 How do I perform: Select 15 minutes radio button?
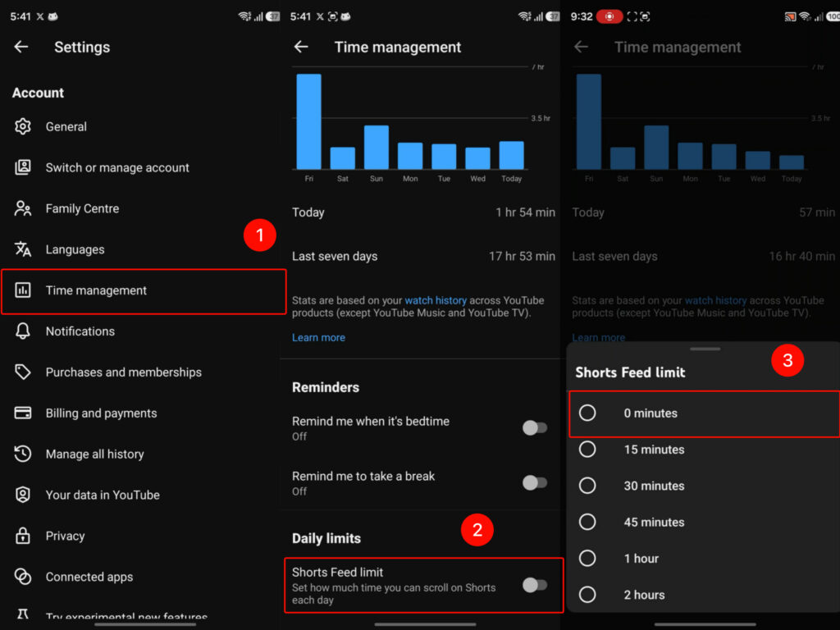click(587, 449)
